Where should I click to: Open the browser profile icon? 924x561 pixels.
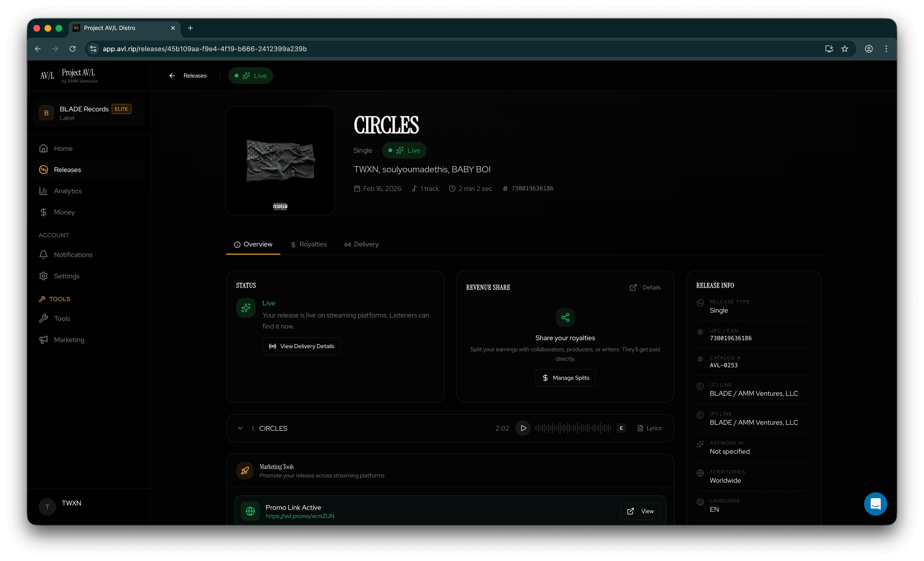[869, 49]
